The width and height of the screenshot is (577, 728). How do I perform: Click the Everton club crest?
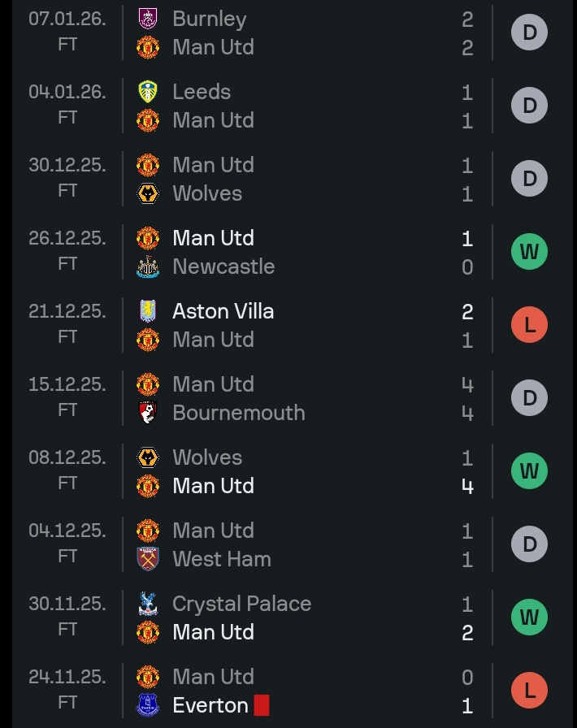coord(148,705)
